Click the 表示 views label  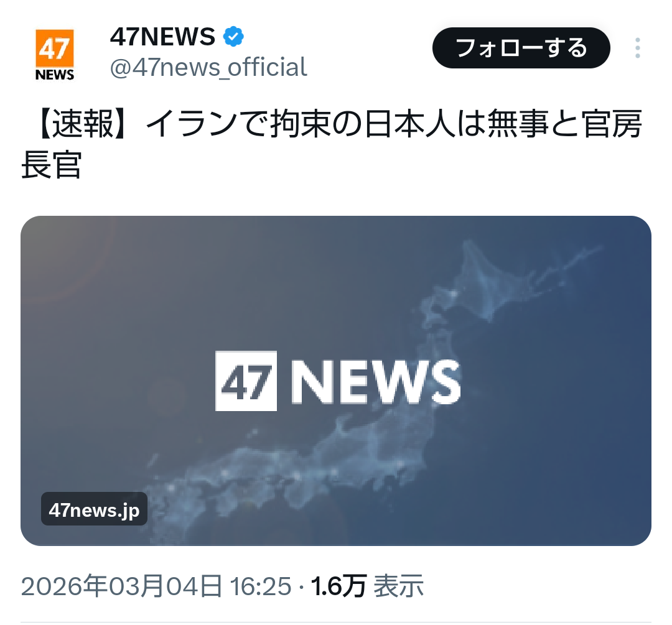tap(399, 586)
